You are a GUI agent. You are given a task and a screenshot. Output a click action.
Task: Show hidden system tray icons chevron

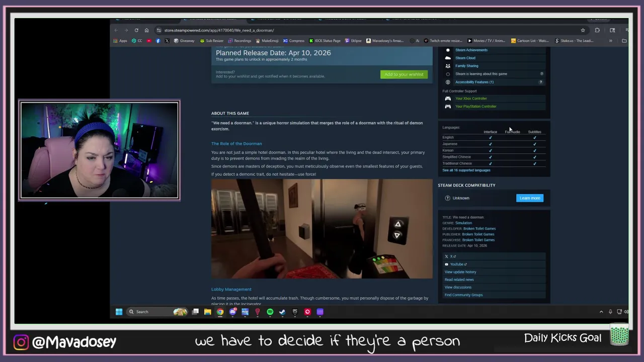pos(601,312)
